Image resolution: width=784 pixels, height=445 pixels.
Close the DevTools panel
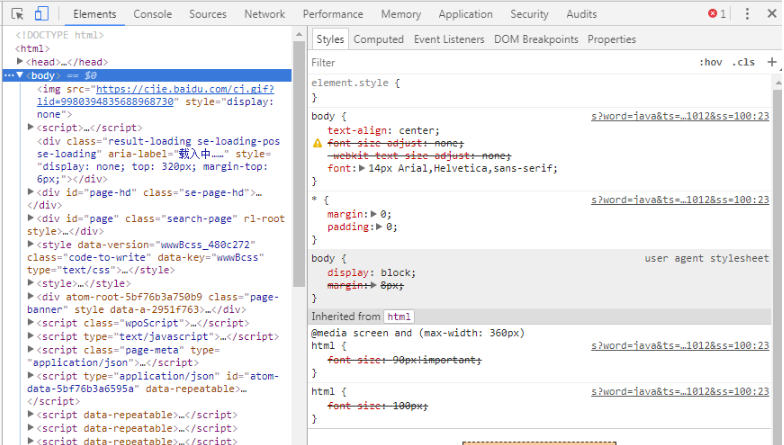[x=772, y=14]
